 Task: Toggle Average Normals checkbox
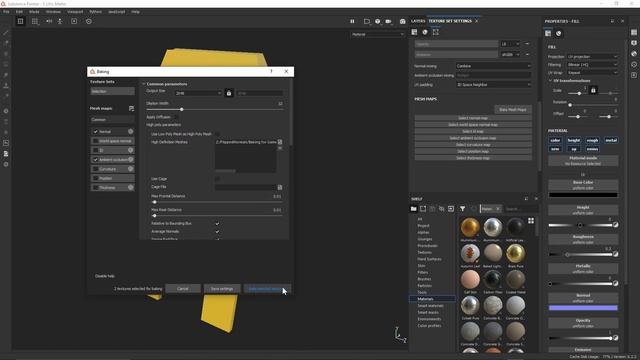tap(217, 231)
